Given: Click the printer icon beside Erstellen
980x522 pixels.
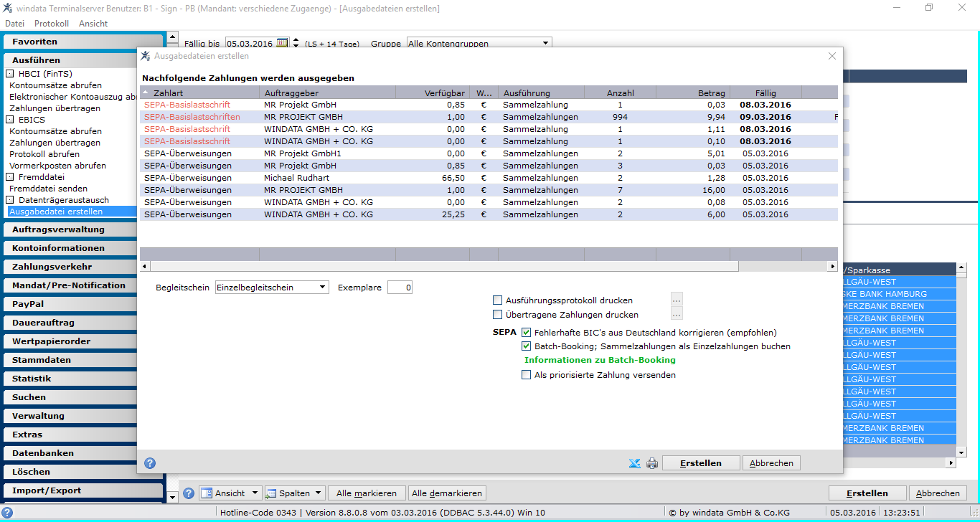Looking at the screenshot, I should coord(652,463).
